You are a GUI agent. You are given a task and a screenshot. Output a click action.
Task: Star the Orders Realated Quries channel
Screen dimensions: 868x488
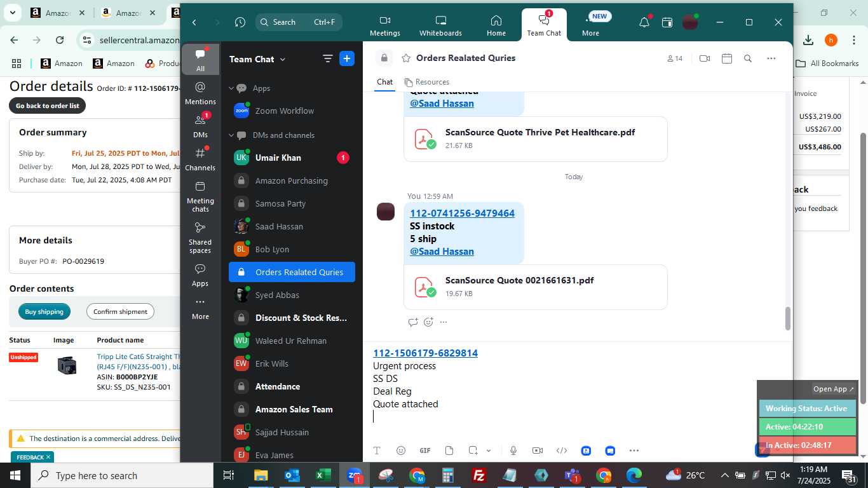[406, 58]
